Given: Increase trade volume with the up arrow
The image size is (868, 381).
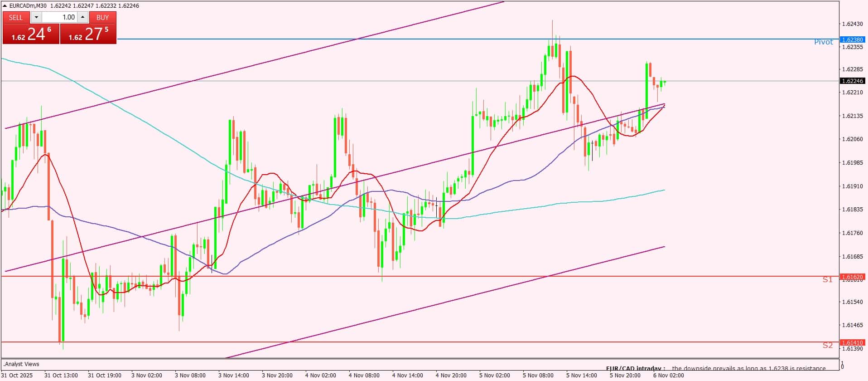Looking at the screenshot, I should coord(82,17).
